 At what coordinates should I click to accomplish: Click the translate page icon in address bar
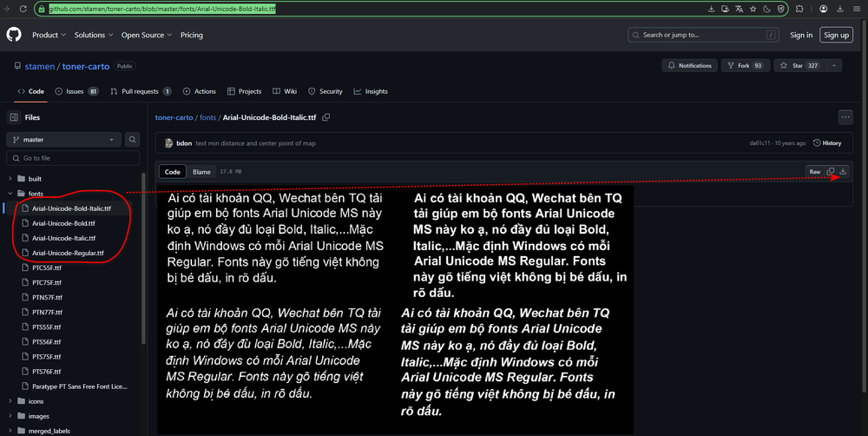click(x=739, y=9)
